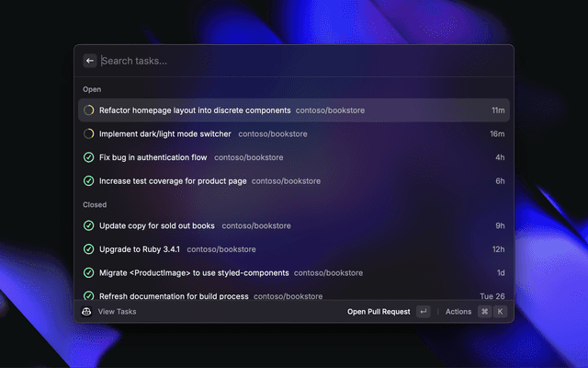Click the back arrow button

90,61
